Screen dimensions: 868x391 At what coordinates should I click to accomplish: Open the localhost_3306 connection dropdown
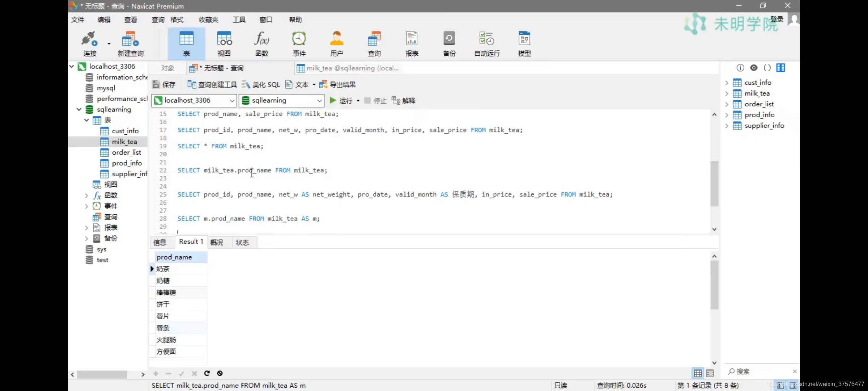232,100
